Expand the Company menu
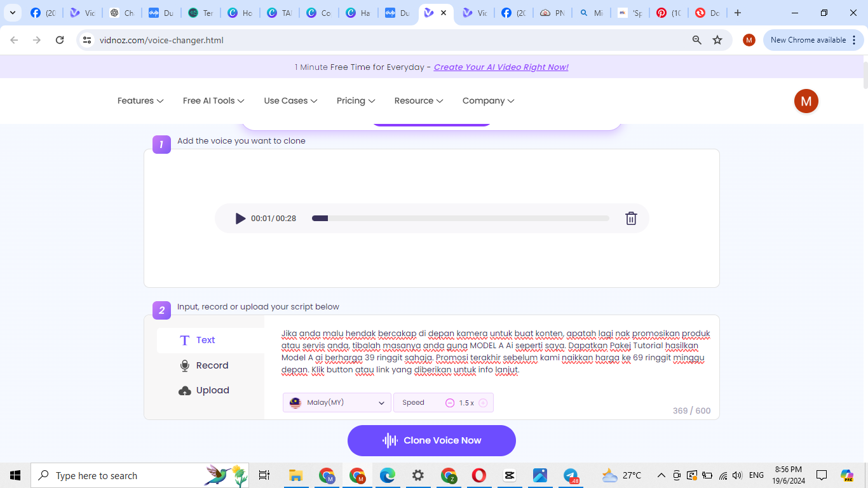Image resolution: width=868 pixels, height=488 pixels. pos(488,100)
